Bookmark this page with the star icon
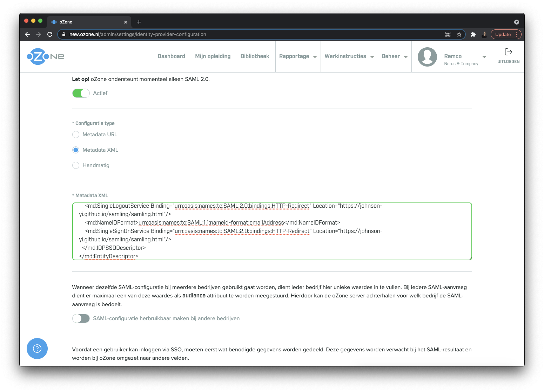544x392 pixels. coord(459,34)
